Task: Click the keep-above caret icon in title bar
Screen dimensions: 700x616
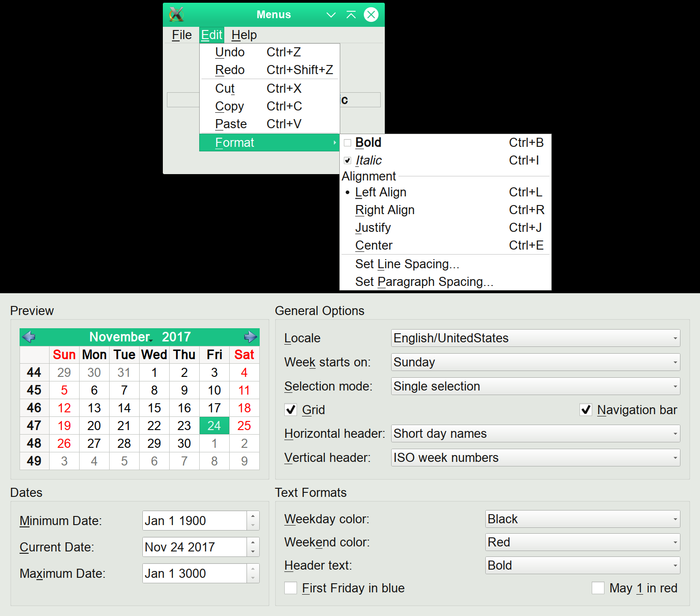Action: coord(351,15)
